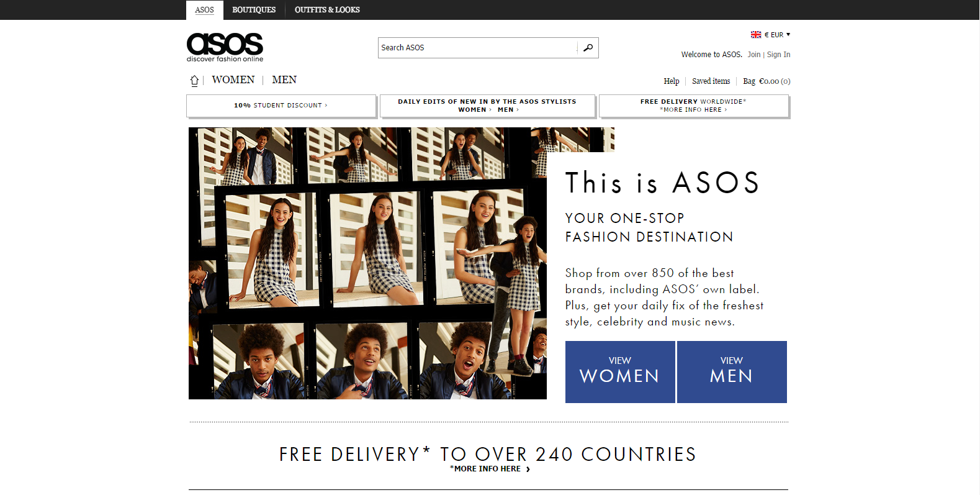Viewport: 980px width, 495px height.
Task: Open the Outfits & Looks tab
Action: coord(327,10)
